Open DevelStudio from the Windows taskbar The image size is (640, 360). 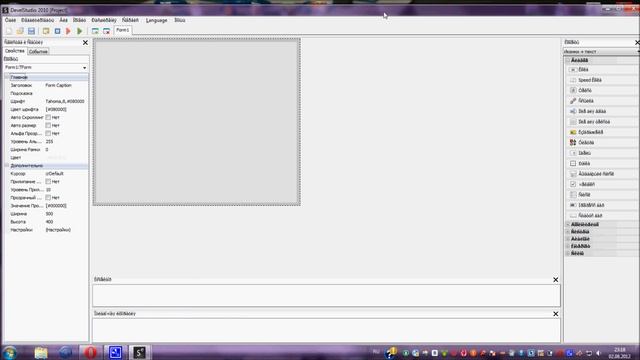pyautogui.click(x=139, y=352)
